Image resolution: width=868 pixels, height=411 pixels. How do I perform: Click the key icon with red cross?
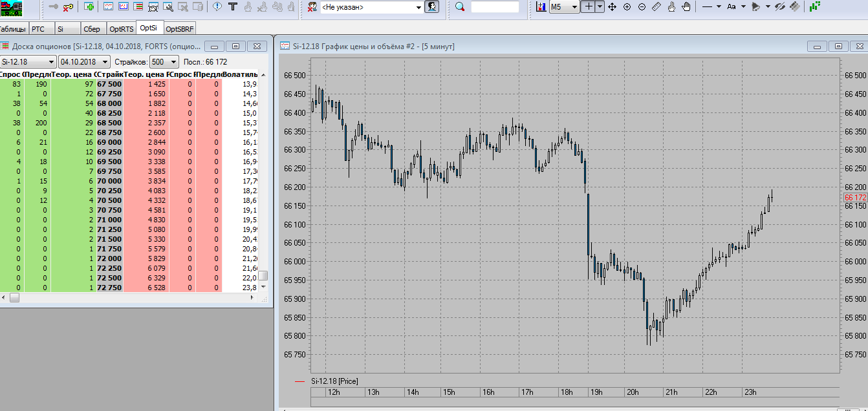click(x=68, y=6)
